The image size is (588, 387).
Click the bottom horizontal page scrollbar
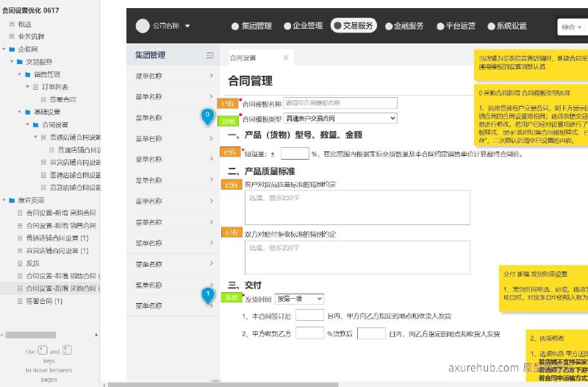223,385
